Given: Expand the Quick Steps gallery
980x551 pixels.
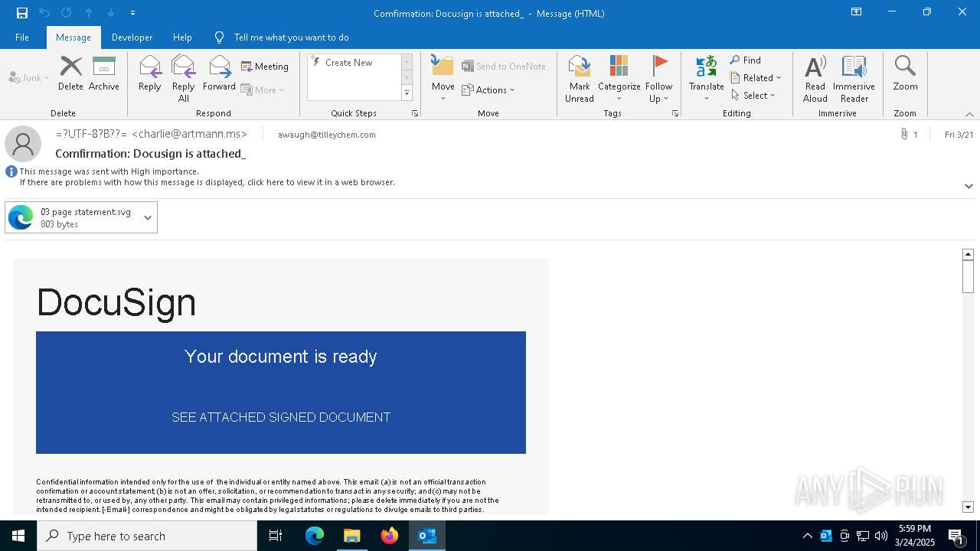Looking at the screenshot, I should click(407, 93).
